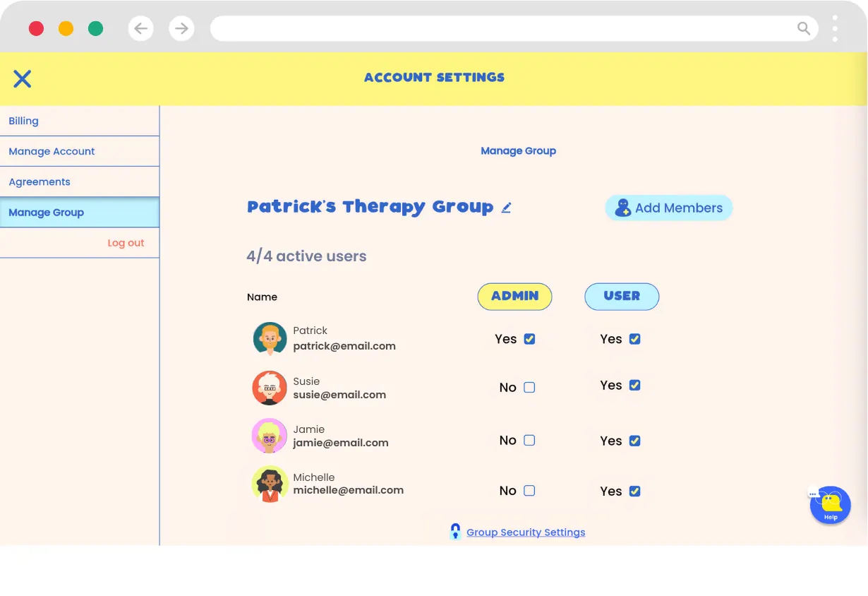Uncheck Patrick's admin checkbox
This screenshot has height=596, width=868.
(x=529, y=339)
